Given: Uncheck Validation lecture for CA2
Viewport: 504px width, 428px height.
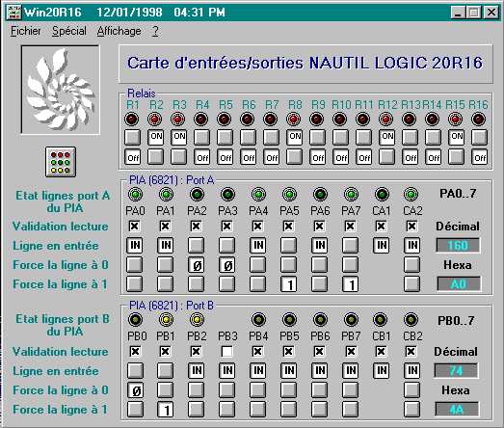Looking at the screenshot, I should 411,227.
